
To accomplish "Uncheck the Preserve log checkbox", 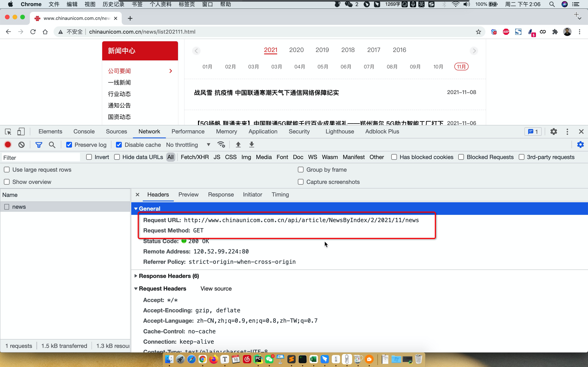I will [69, 145].
